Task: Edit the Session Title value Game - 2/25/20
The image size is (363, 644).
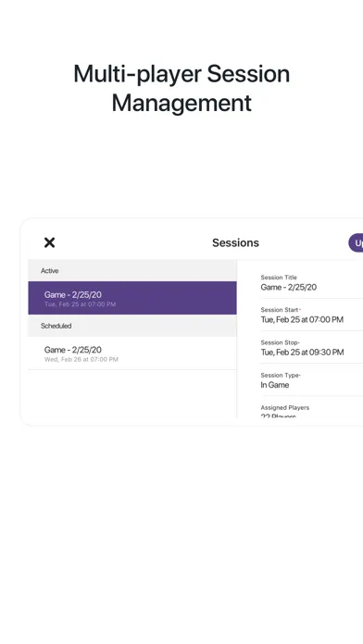Action: click(x=289, y=287)
